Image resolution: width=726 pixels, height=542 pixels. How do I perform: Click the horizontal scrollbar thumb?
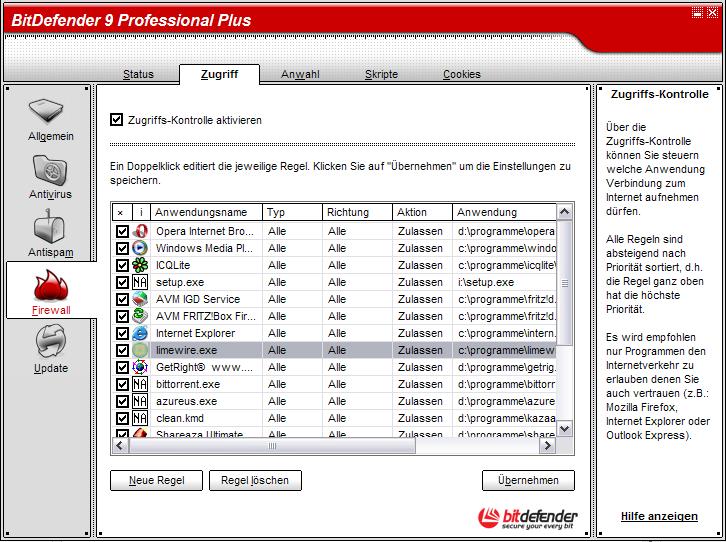pos(272,446)
